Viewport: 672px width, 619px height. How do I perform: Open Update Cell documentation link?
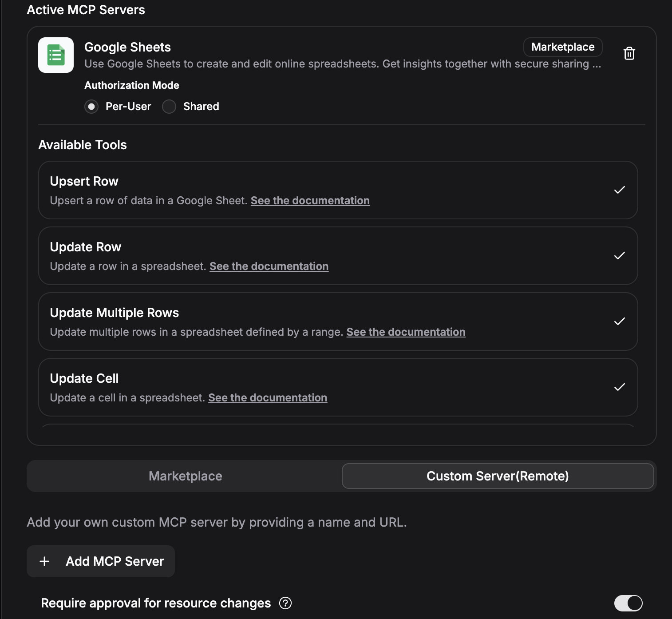(x=268, y=398)
